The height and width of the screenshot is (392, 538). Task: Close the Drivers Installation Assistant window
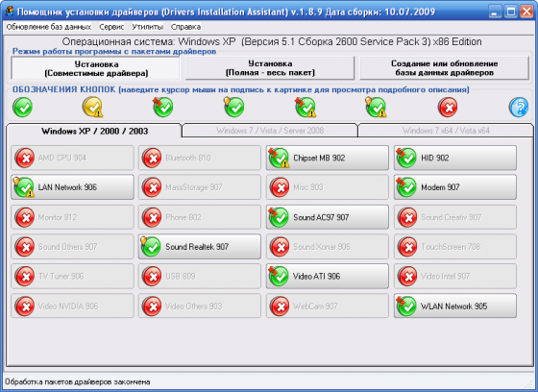526,12
